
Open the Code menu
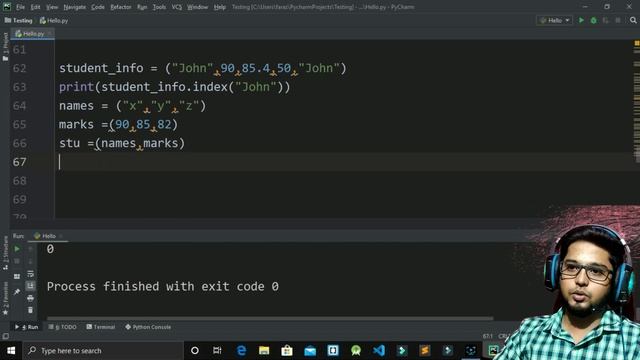(x=98, y=7)
